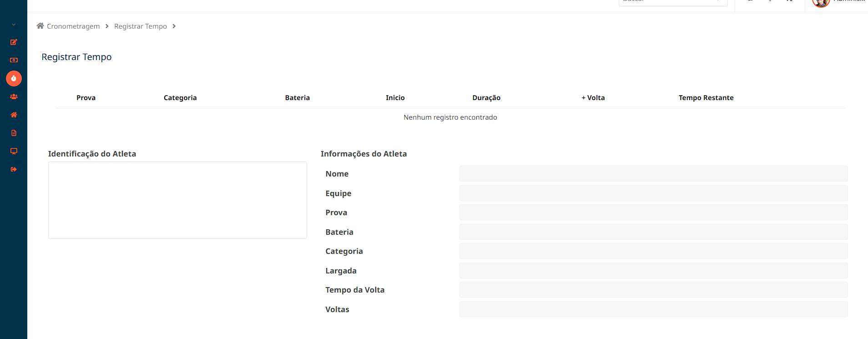Open the money/payments sidebar icon
This screenshot has height=339, width=868.
click(x=14, y=60)
